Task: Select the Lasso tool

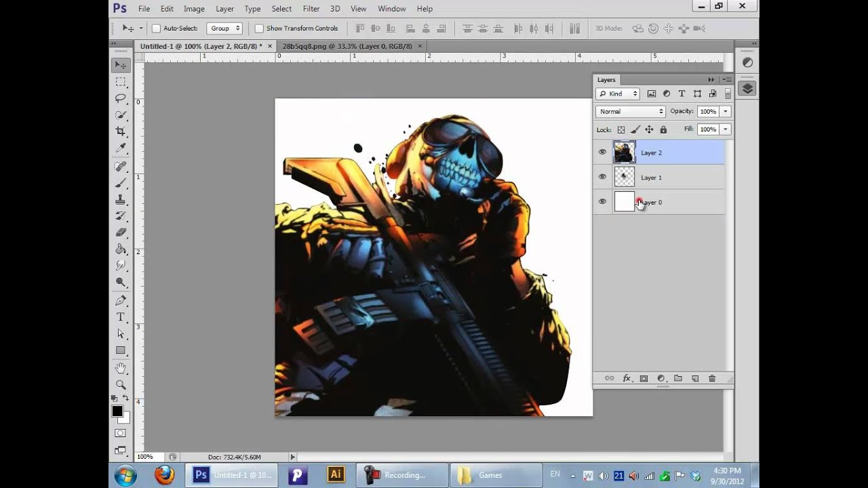Action: click(121, 98)
